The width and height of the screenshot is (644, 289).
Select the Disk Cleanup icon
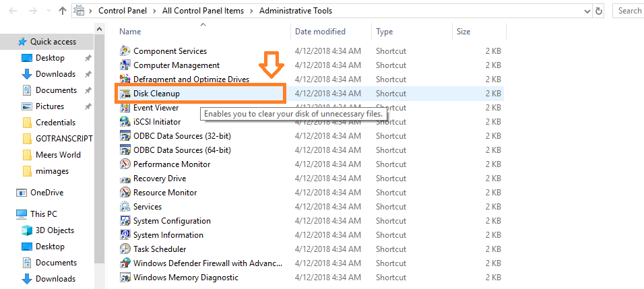pos(125,94)
